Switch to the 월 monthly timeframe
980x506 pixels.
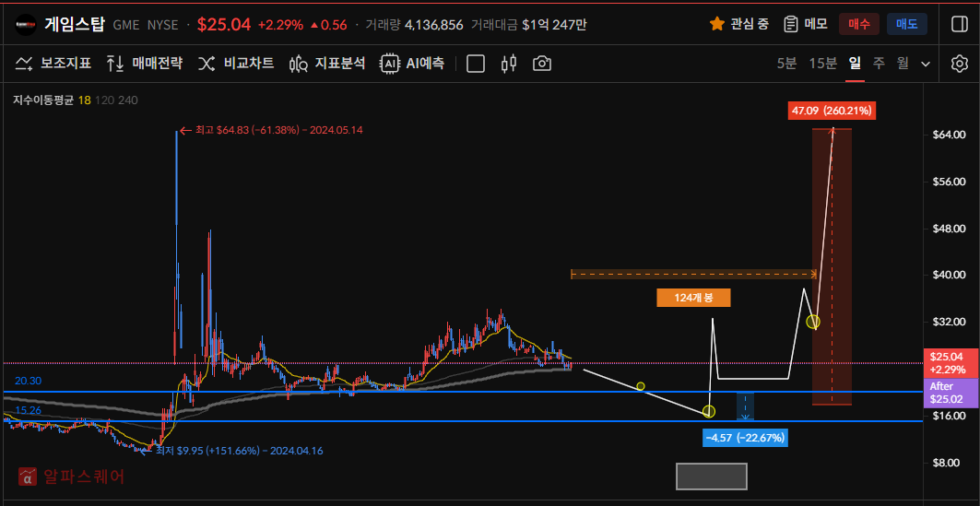(903, 63)
